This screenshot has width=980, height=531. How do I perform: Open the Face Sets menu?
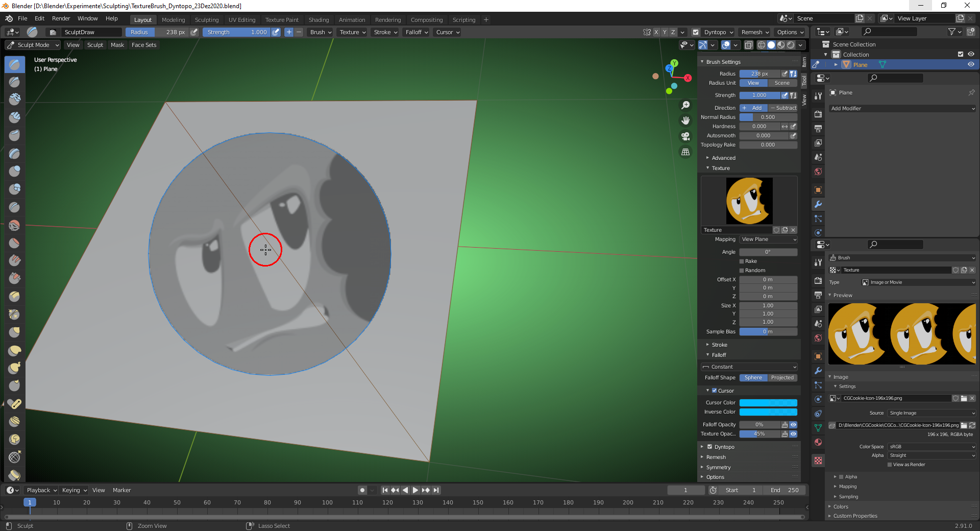pos(144,45)
